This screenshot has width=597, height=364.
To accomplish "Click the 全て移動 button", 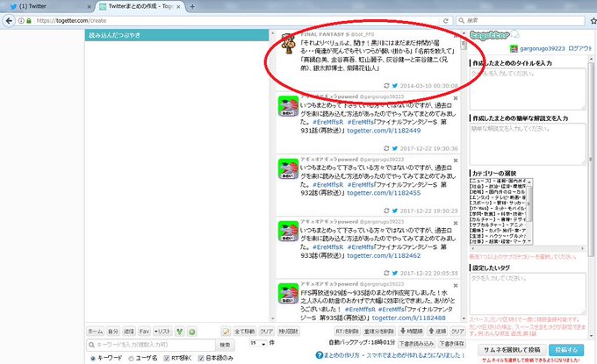I will [x=244, y=332].
